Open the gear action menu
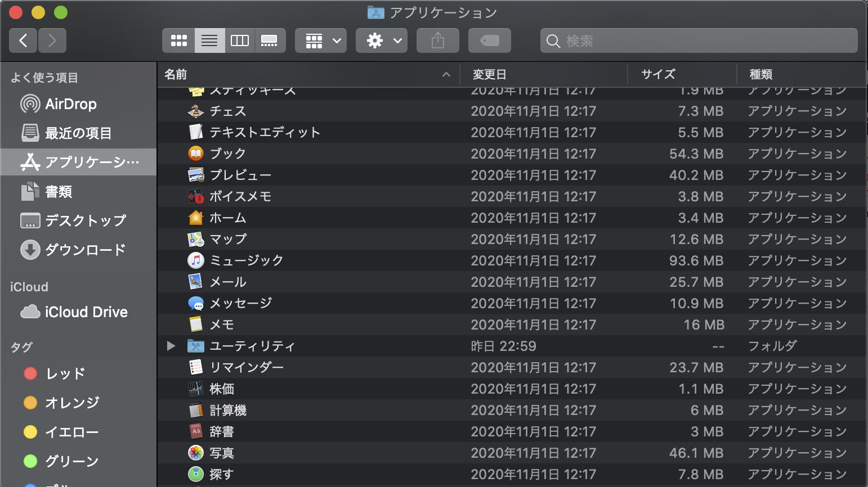The height and width of the screenshot is (487, 868). point(382,40)
